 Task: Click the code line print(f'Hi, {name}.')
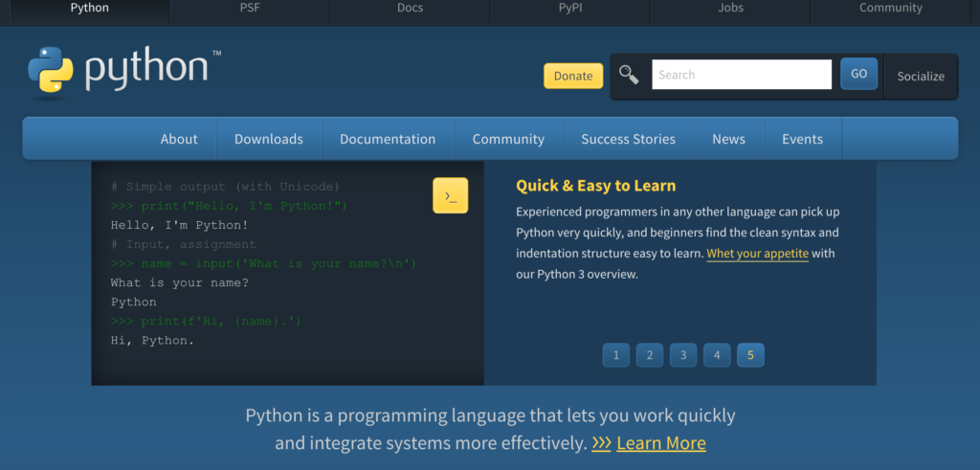click(207, 322)
